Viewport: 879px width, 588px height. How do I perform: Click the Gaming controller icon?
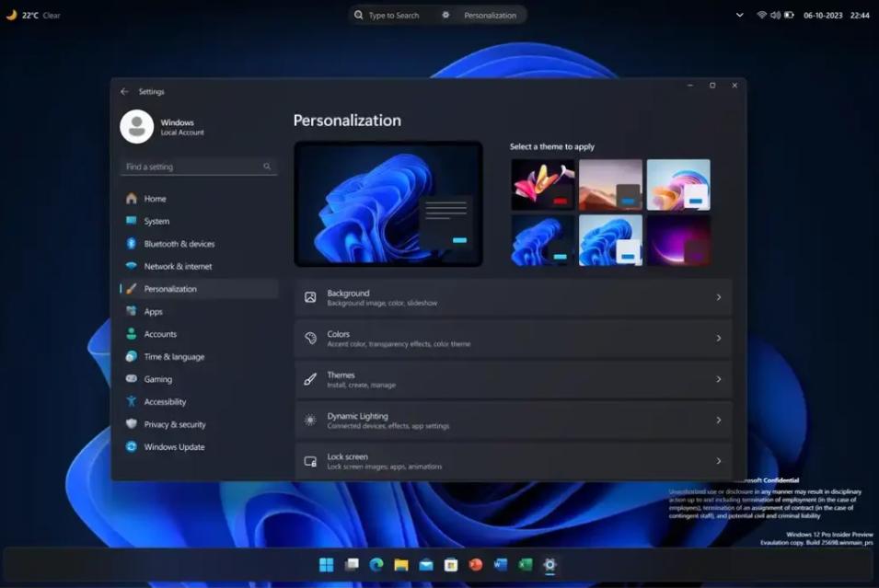click(x=131, y=379)
